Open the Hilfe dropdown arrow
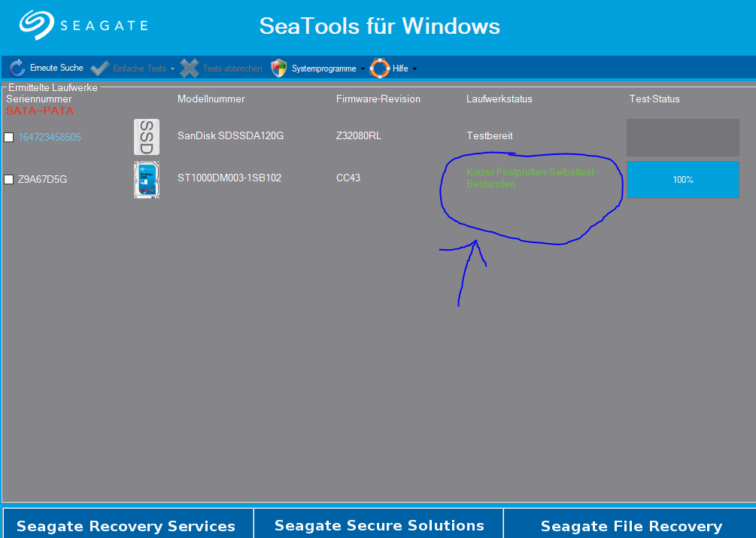Image resolution: width=756 pixels, height=538 pixels. click(x=414, y=69)
